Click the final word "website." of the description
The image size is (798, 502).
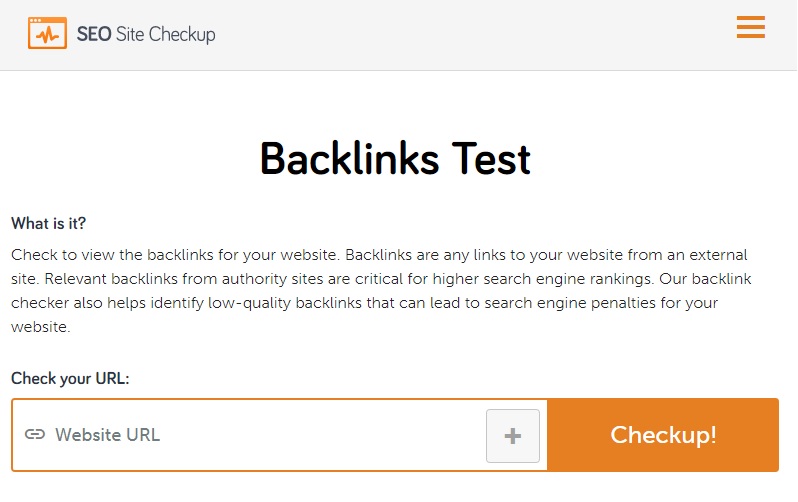(40, 327)
